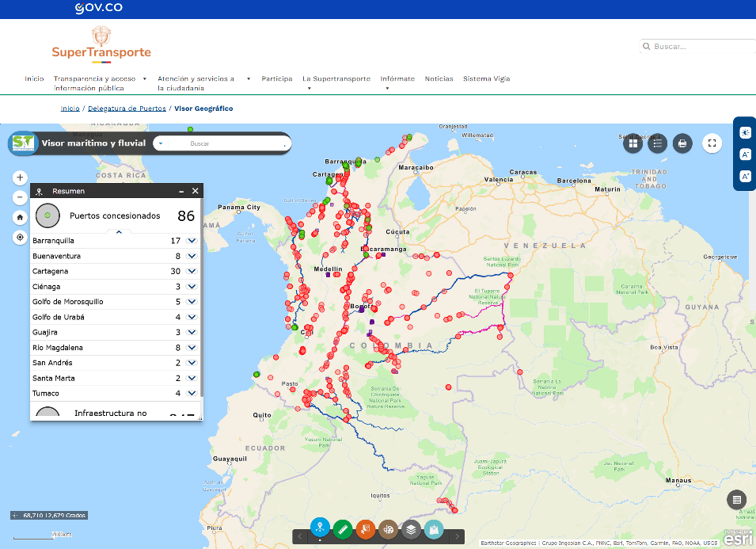Zoom out on the map
756x549 pixels.
point(20,198)
